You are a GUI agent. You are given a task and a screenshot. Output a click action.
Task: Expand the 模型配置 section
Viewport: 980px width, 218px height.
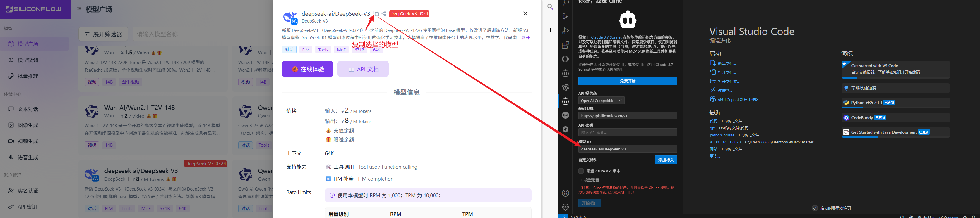point(589,180)
